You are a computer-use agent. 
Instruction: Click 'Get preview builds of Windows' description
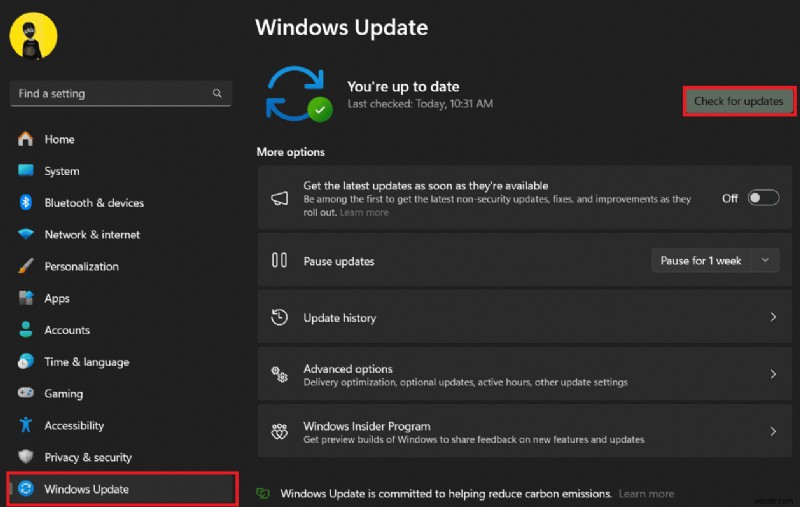coord(473,439)
